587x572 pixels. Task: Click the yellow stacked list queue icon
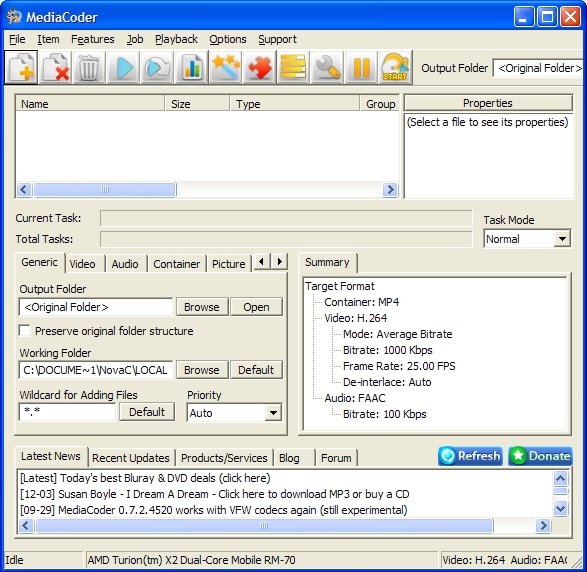coord(294,67)
